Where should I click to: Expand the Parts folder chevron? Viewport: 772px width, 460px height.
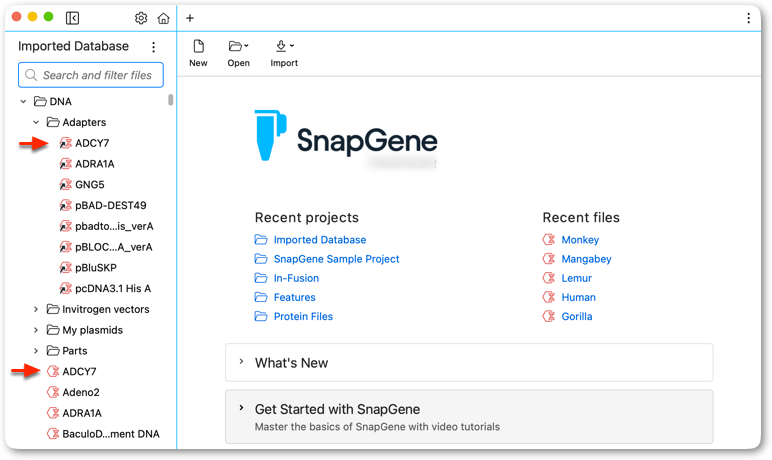(x=36, y=351)
